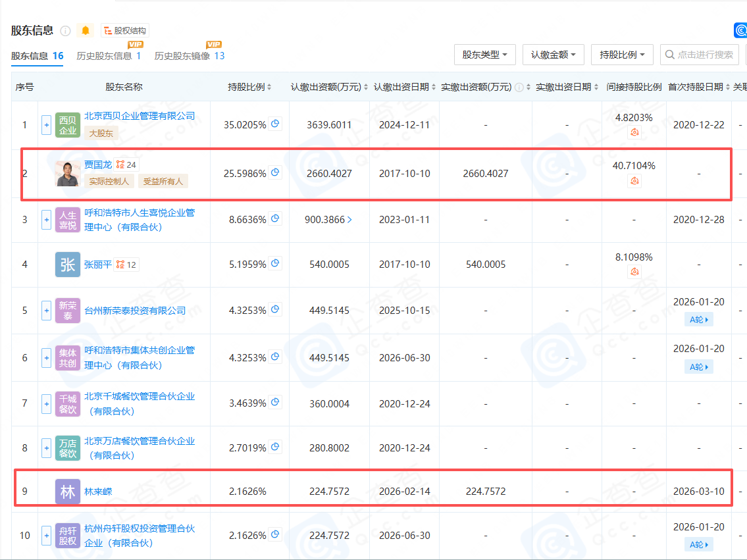
Task: Expand row 1 北京西贝企业管理有限公司 plus toggle
Action: [46, 125]
